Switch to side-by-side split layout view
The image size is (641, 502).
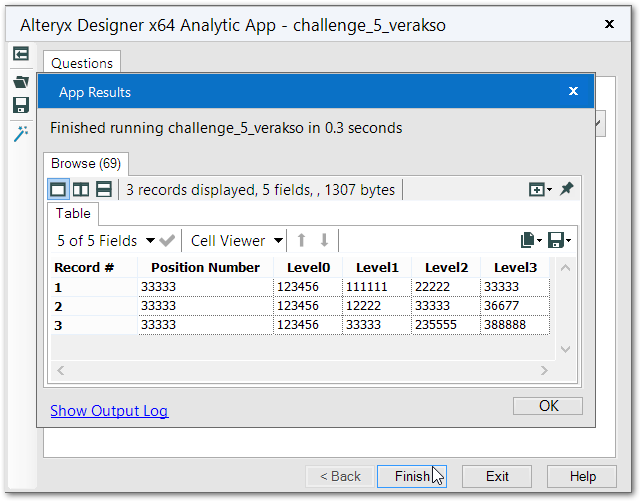coord(81,189)
